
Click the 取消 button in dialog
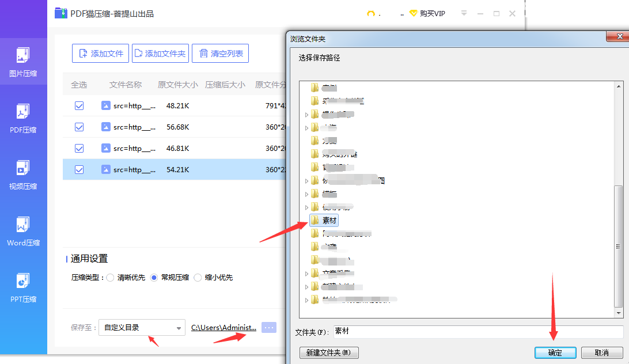click(602, 352)
